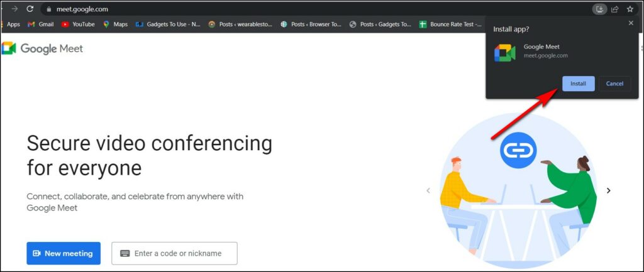644x272 pixels.
Task: Start a New meeting
Action: (x=64, y=253)
